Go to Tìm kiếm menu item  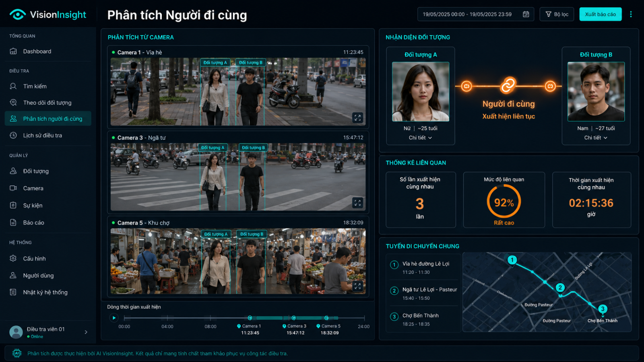click(x=48, y=86)
